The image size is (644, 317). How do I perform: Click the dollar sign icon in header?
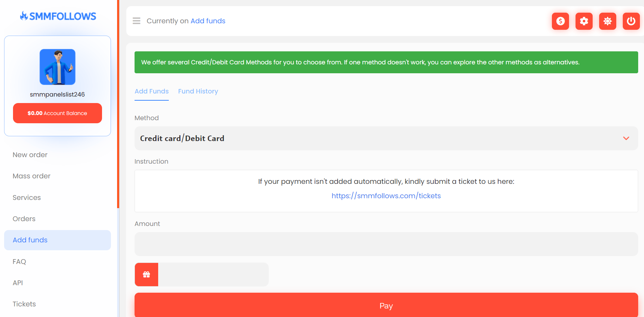click(x=560, y=21)
